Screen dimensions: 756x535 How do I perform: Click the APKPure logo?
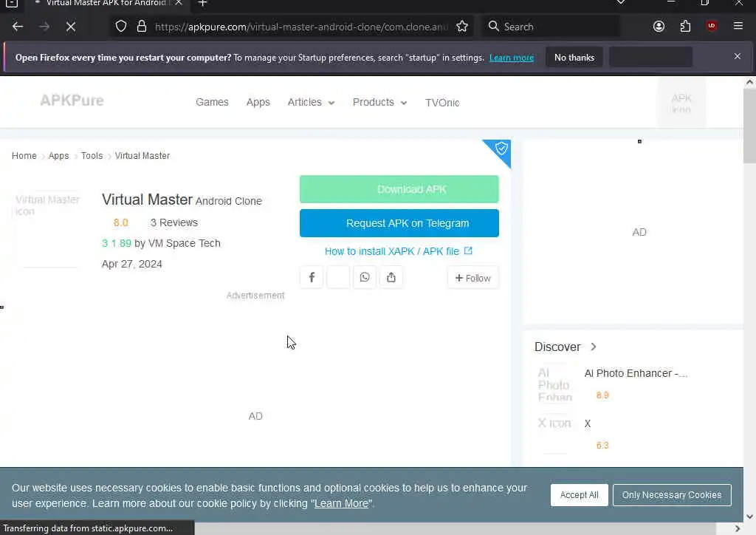point(72,100)
